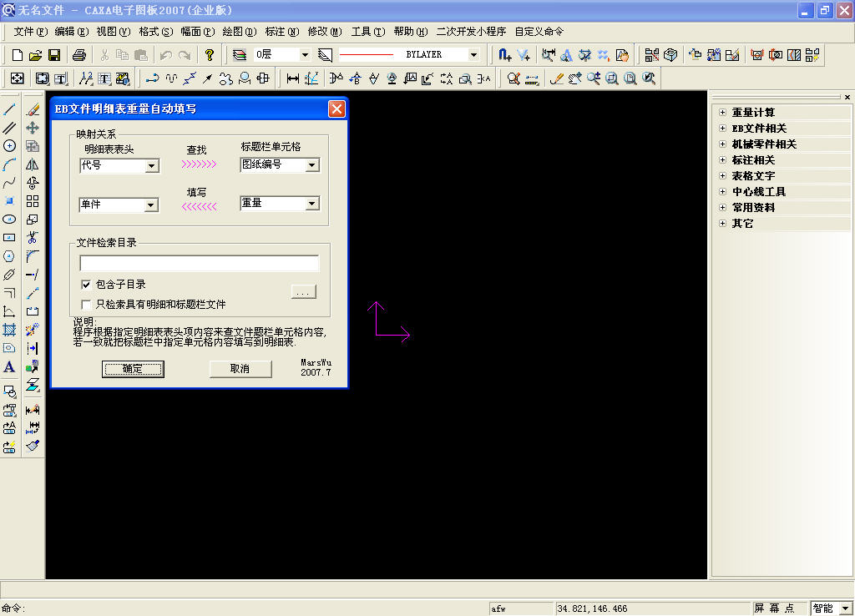This screenshot has height=616, width=855.
Task: Expand the 机械零件相关 tree node
Action: tap(722, 144)
